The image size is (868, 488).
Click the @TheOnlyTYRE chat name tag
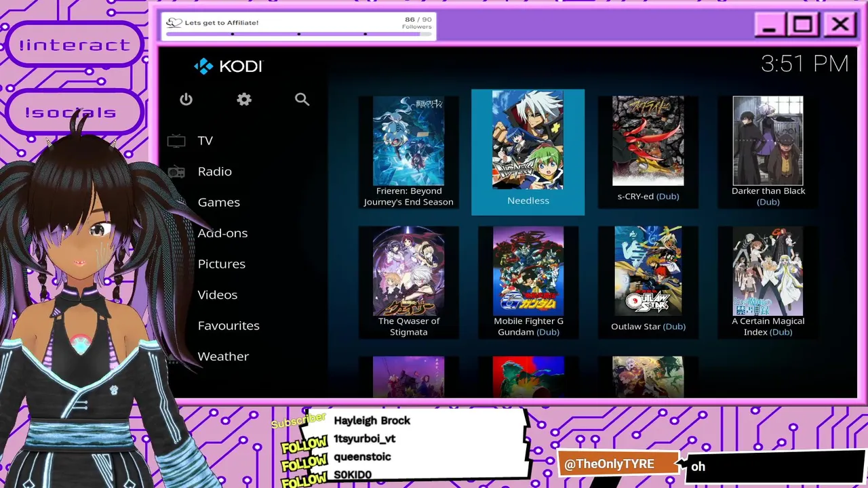tap(617, 464)
